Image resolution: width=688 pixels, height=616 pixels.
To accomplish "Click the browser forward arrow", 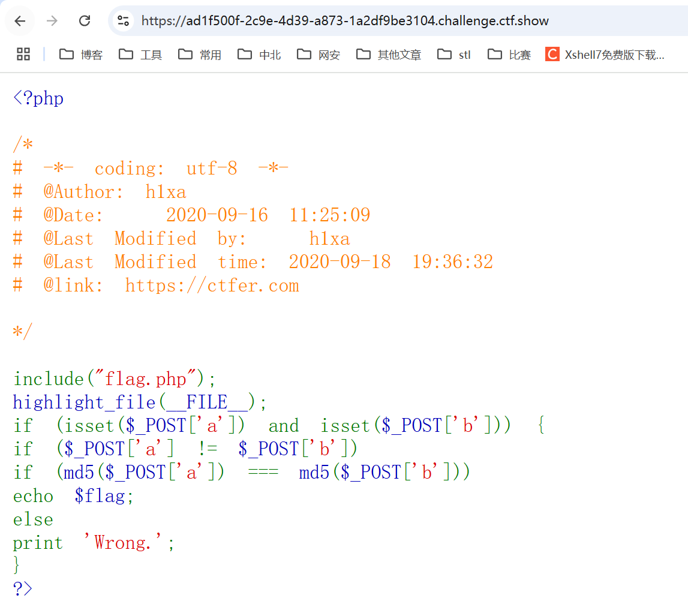I will pyautogui.click(x=52, y=20).
